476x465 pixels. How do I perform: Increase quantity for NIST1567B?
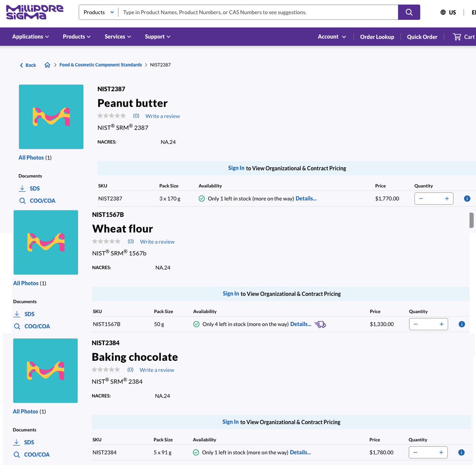[441, 324]
